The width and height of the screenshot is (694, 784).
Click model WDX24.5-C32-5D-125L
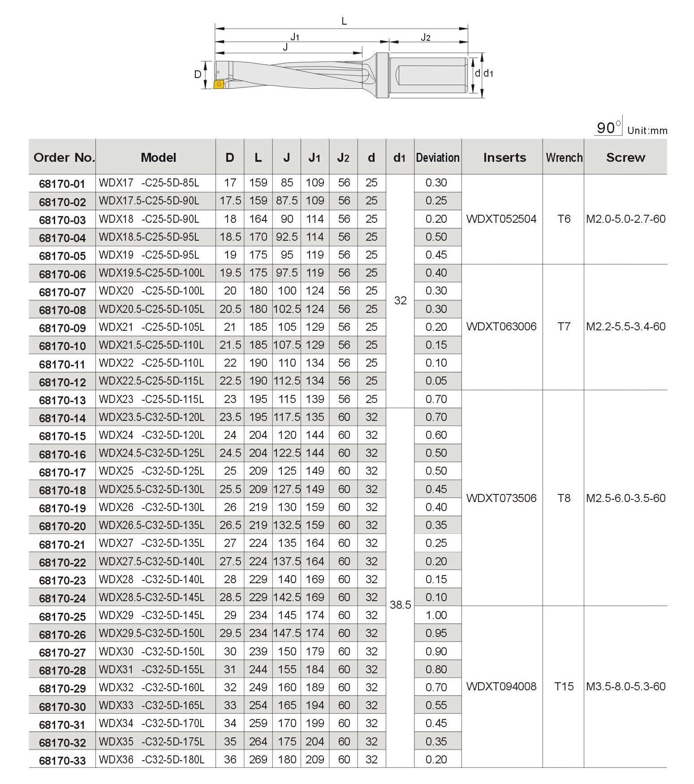151,453
